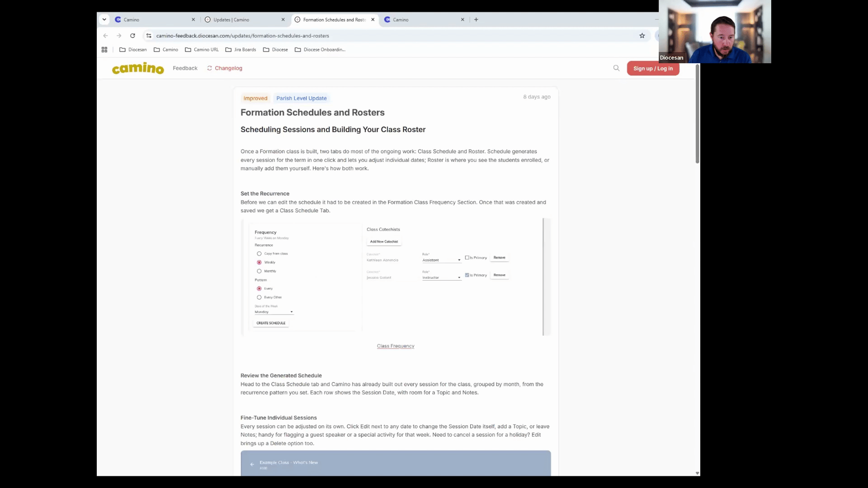Search the changelog with magnifier icon
This screenshot has height=488, width=868.
[x=616, y=68]
